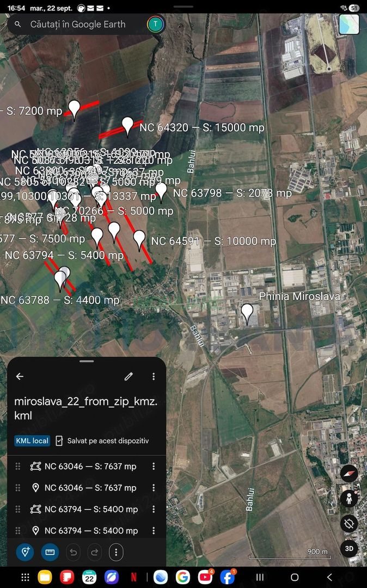Tap the Phinia Miroslava map label

[x=299, y=296]
